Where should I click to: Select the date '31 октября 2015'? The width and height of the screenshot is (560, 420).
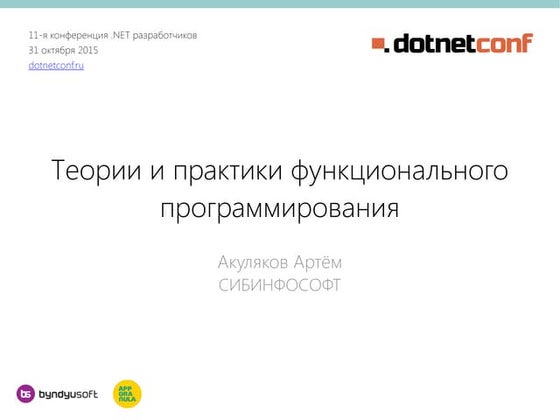click(x=63, y=50)
